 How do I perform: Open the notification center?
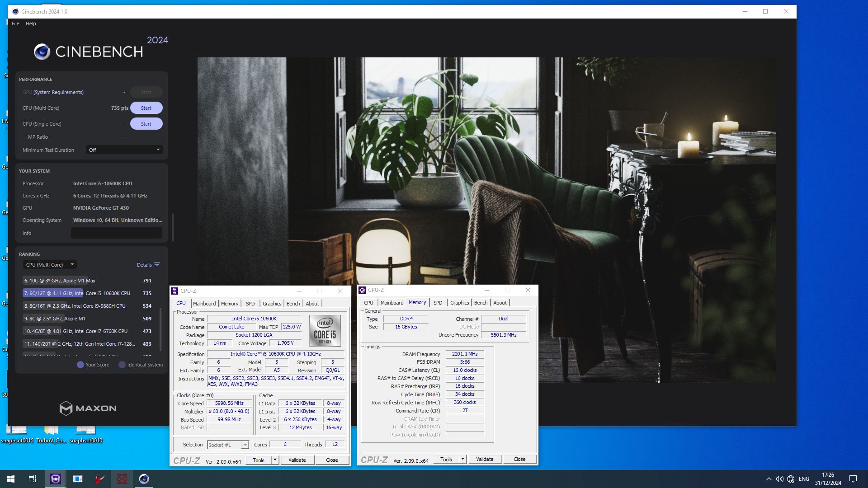click(853, 479)
